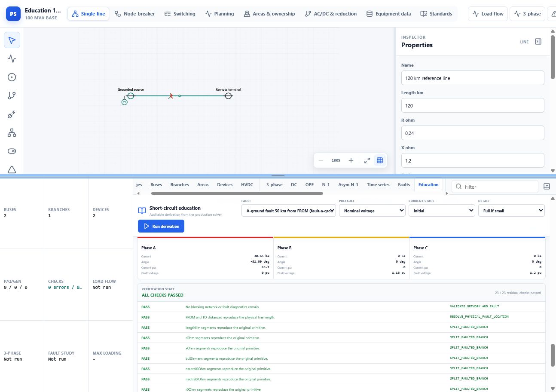556x392 pixels.
Task: Select the hierarchy network tool icon
Action: 12,133
